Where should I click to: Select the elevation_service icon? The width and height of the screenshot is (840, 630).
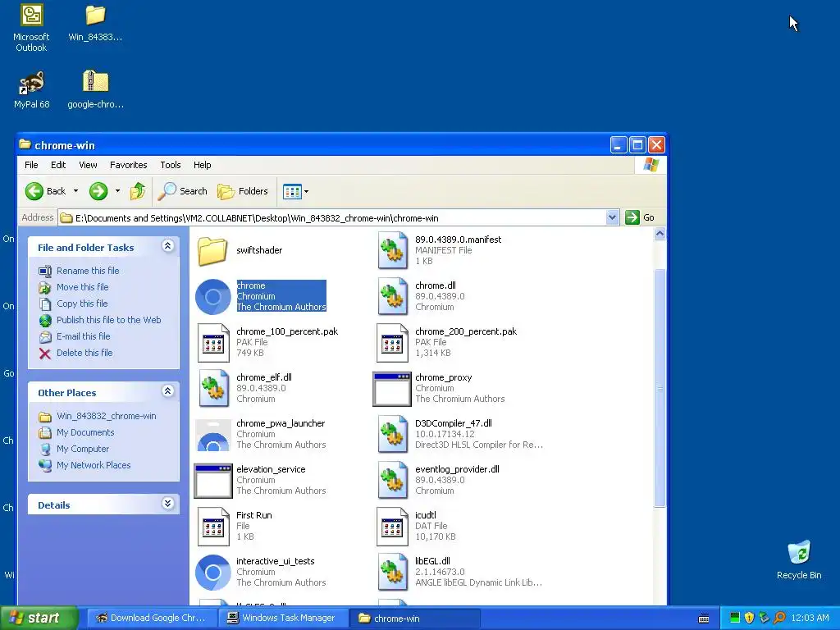click(212, 481)
